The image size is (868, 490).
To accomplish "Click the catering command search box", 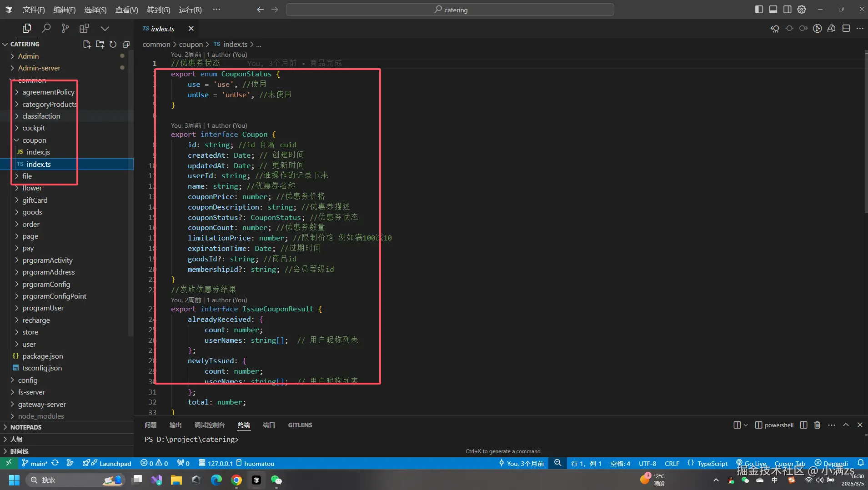I will [450, 10].
